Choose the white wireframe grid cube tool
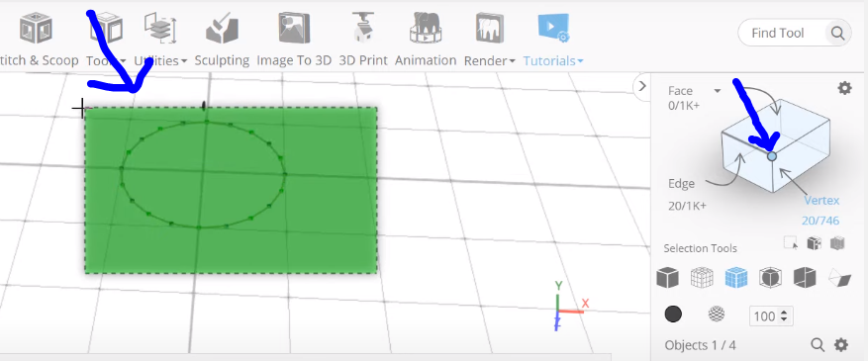The image size is (868, 361). pyautogui.click(x=702, y=277)
